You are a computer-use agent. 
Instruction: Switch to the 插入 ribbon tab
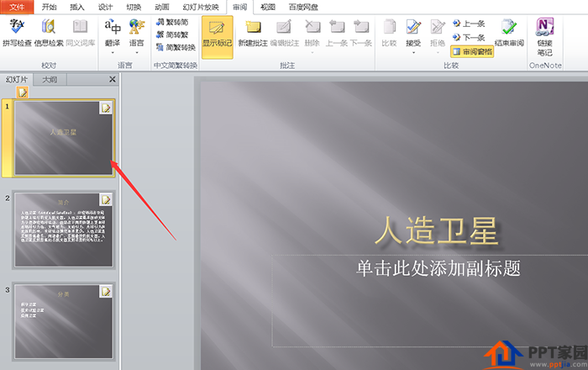[77, 7]
